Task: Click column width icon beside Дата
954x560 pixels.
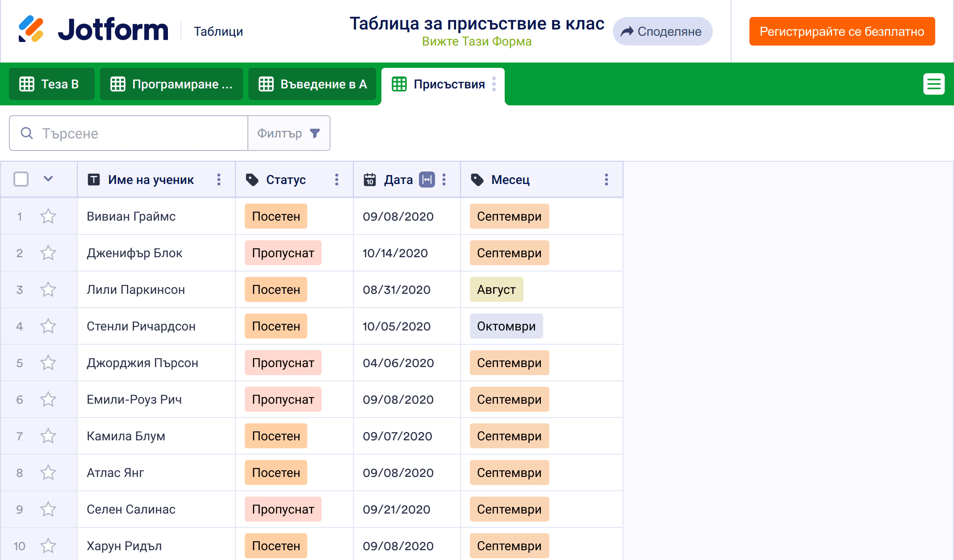Action: pos(427,180)
